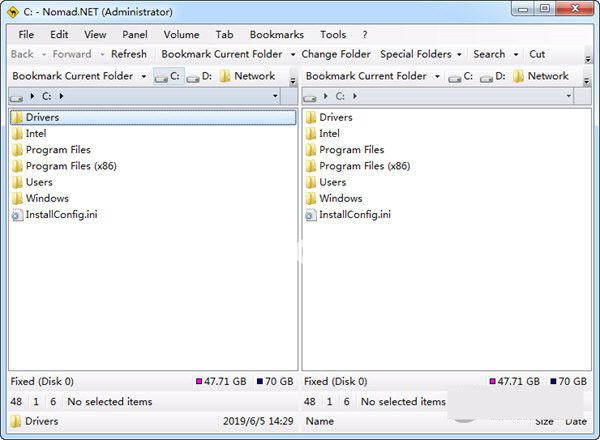
Task: Click Bookmark Current Folder in main toolbar
Action: pyautogui.click(x=222, y=54)
